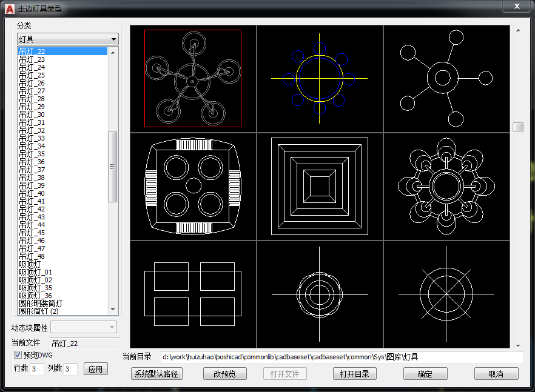Image resolution: width=535 pixels, height=392 pixels.
Task: Click the preview pane scrollbar thumb
Action: (x=518, y=127)
